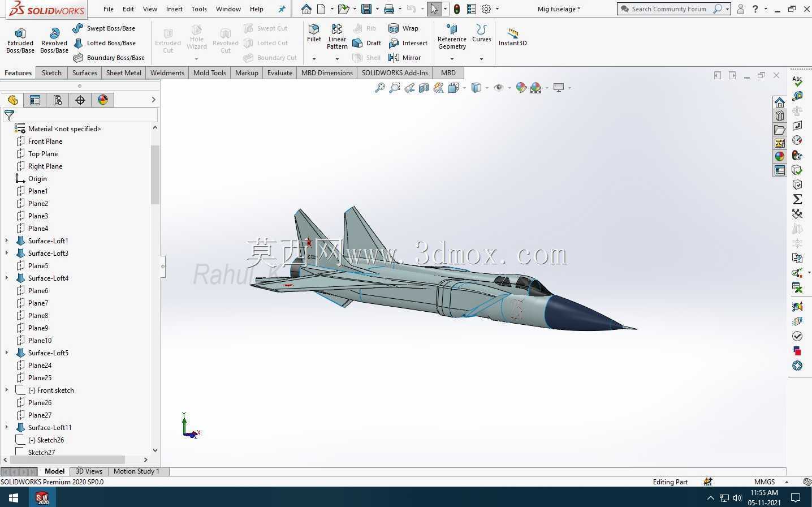
Task: Activate the Section View icon
Action: [424, 88]
